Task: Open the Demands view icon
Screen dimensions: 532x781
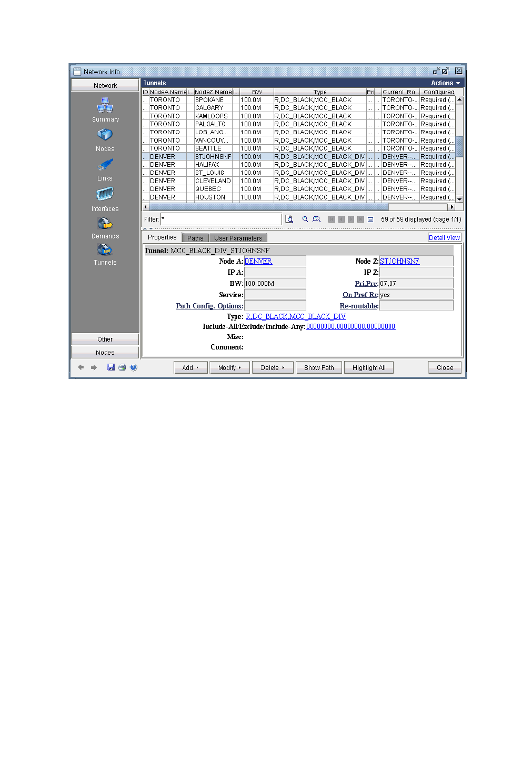Action: click(x=105, y=224)
